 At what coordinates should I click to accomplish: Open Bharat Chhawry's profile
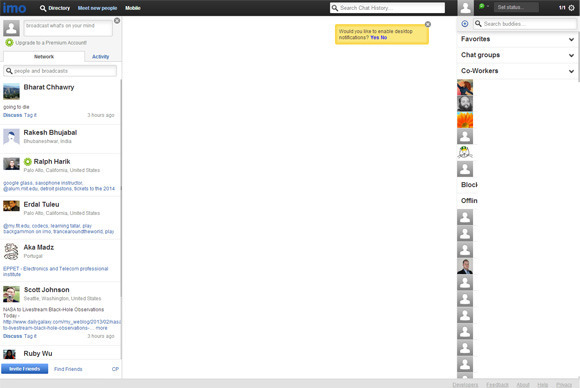pyautogui.click(x=49, y=87)
